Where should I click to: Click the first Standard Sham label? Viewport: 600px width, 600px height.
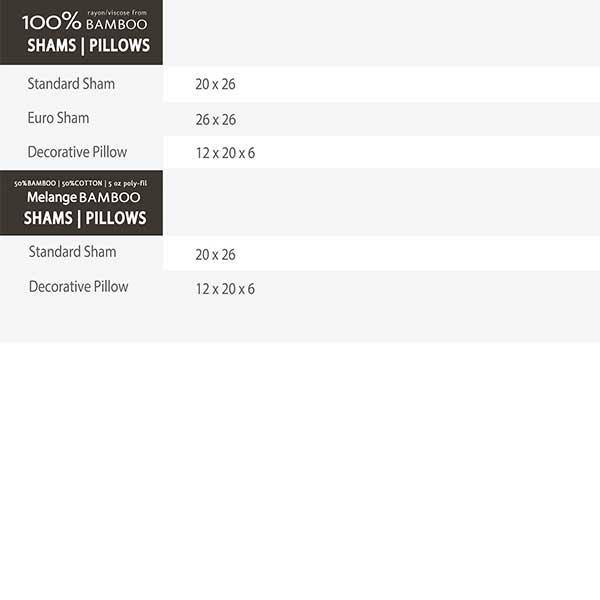point(71,84)
